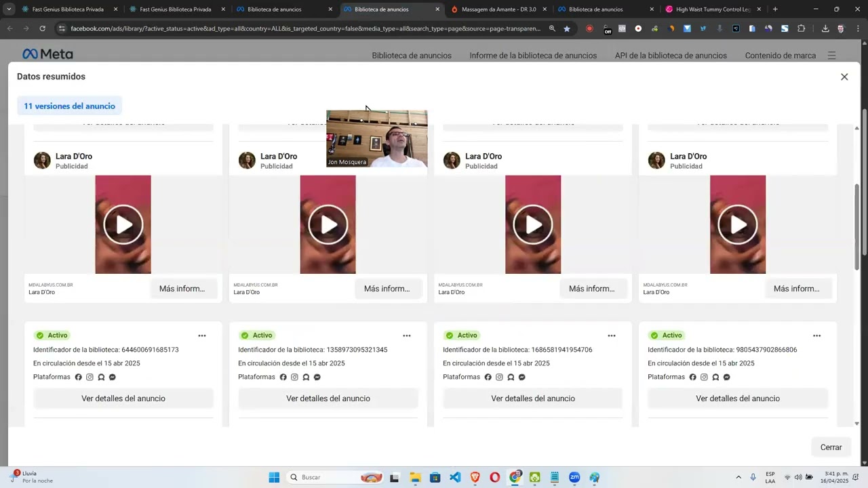
Task: Open Visual Studio Code from taskbar
Action: pyautogui.click(x=455, y=477)
